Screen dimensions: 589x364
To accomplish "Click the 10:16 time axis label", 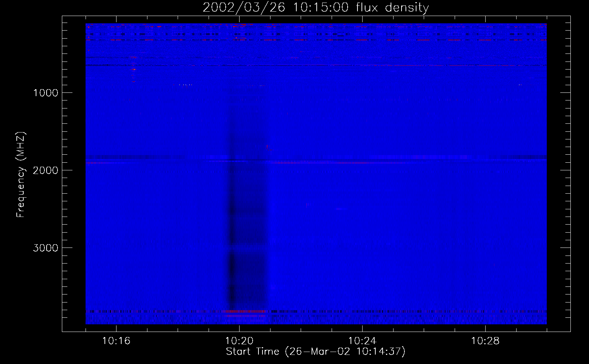I will coord(116,341).
